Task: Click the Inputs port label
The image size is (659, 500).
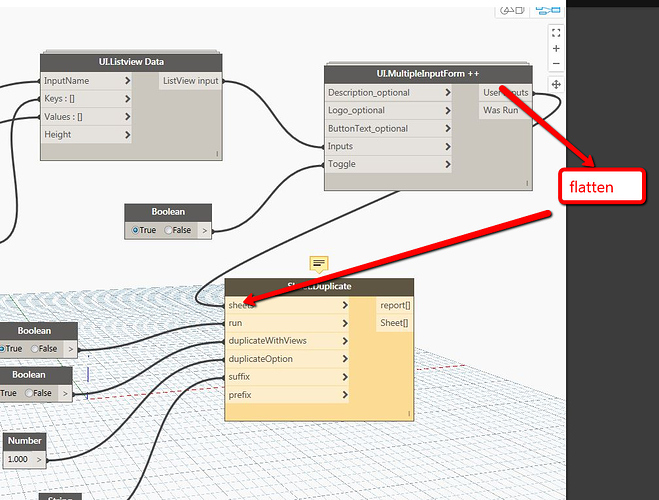Action: 340,146
